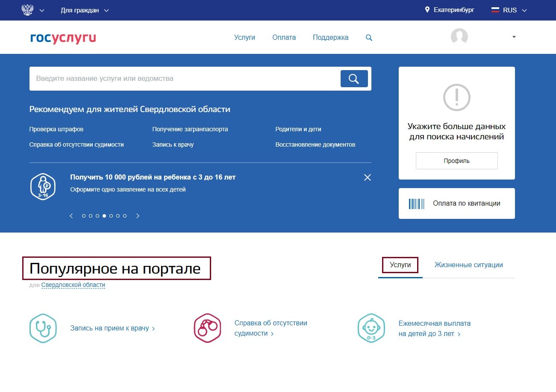Click the handcuffs criminal record icon
This screenshot has height=392, width=556.
coord(207,328)
